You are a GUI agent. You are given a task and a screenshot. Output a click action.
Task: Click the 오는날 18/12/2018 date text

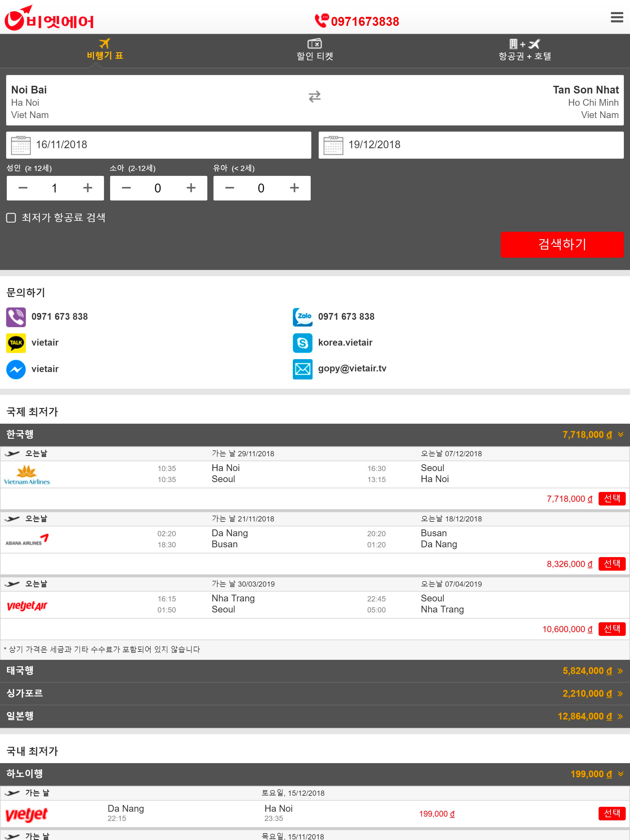click(451, 519)
